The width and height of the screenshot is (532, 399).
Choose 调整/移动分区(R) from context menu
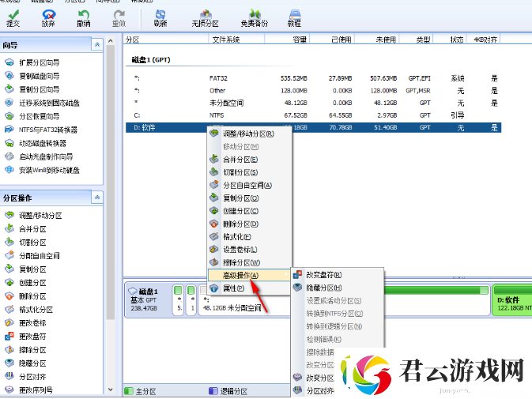(x=249, y=134)
